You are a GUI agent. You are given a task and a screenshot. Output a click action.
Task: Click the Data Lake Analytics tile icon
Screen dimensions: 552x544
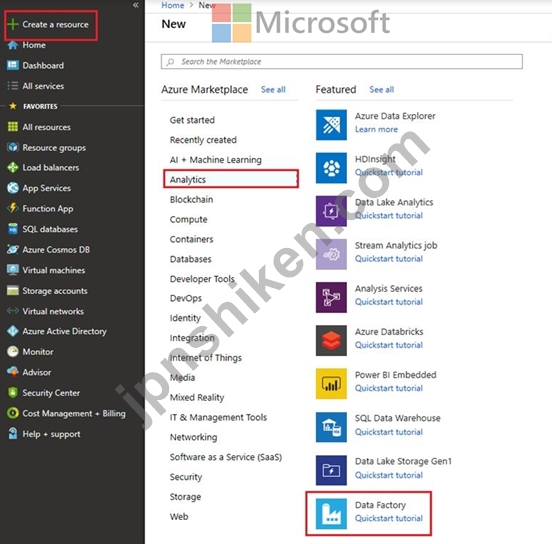pyautogui.click(x=331, y=211)
